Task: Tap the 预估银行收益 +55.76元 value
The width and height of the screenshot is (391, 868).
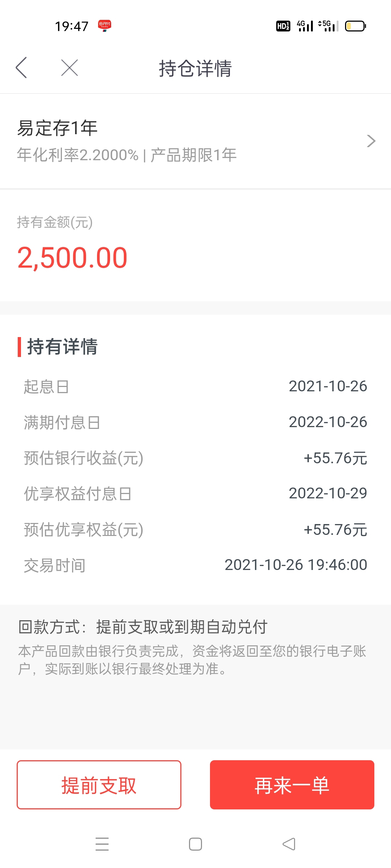Action: point(335,458)
